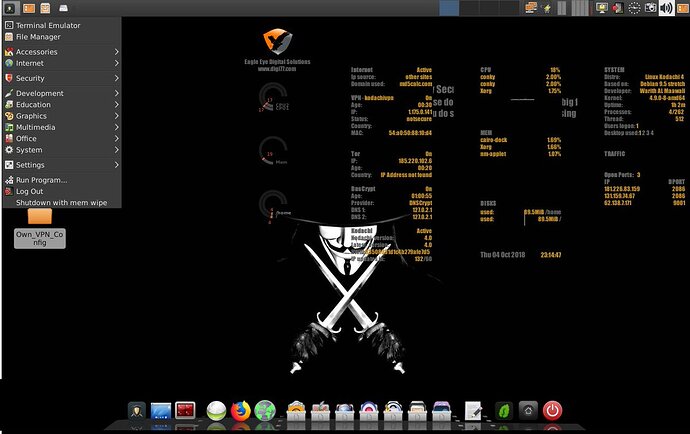The height and width of the screenshot is (434, 690).
Task: Open the notepad with pencil icon in dock
Action: point(473,411)
